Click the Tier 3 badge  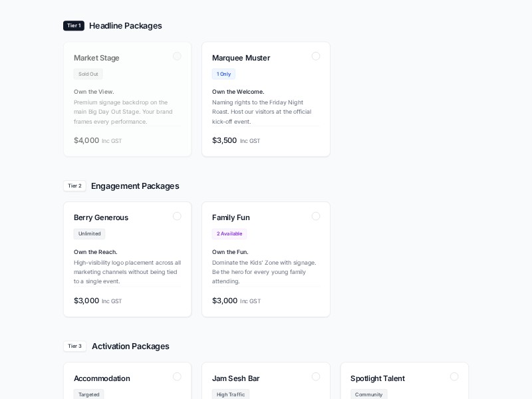coord(74,346)
